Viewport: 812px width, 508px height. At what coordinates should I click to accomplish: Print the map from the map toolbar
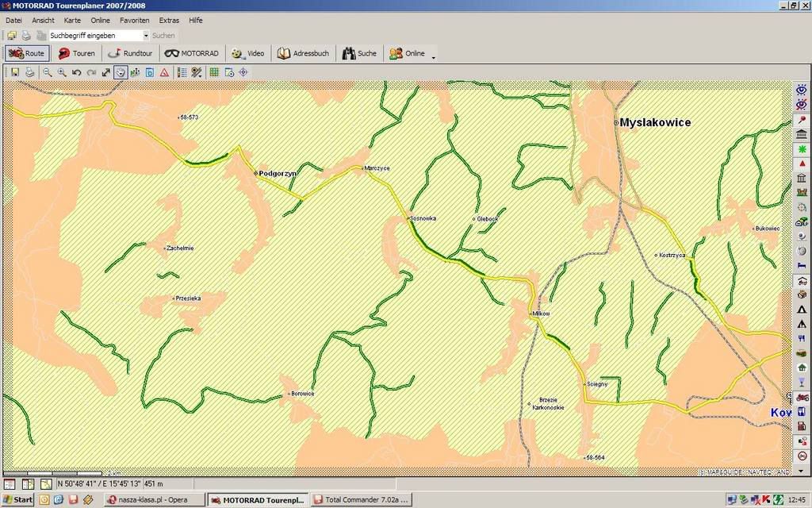click(x=30, y=72)
